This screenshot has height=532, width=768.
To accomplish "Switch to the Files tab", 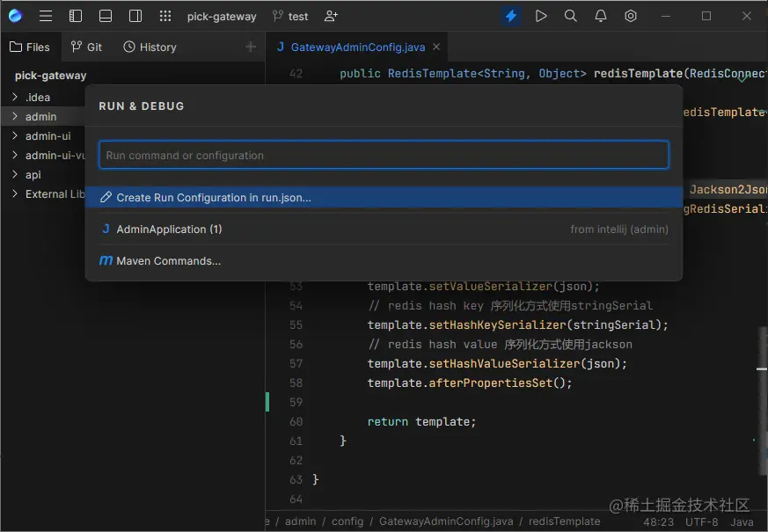I will (x=30, y=47).
